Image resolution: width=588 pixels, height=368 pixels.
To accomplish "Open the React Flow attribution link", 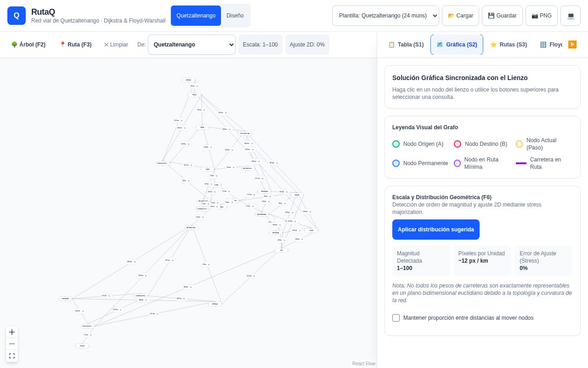I will pos(364,363).
